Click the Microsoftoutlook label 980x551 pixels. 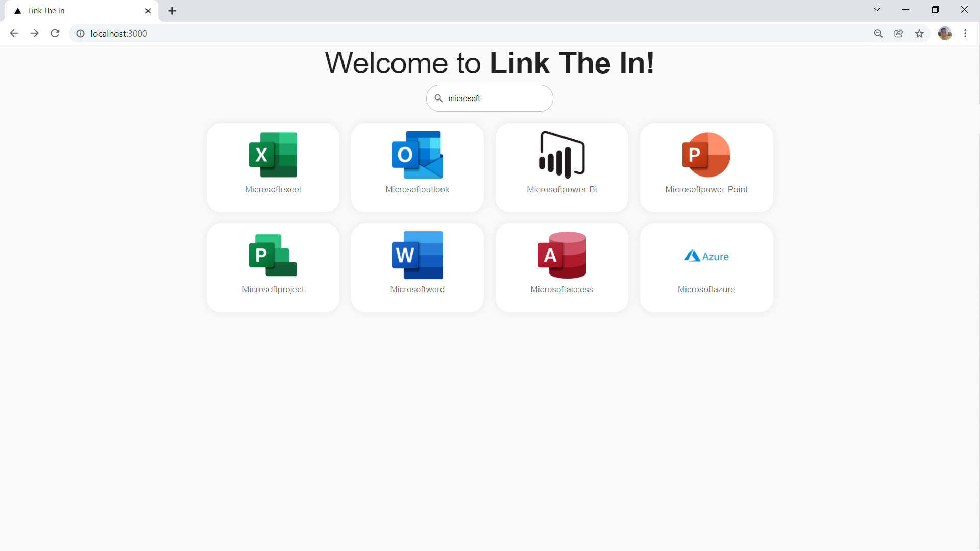418,189
